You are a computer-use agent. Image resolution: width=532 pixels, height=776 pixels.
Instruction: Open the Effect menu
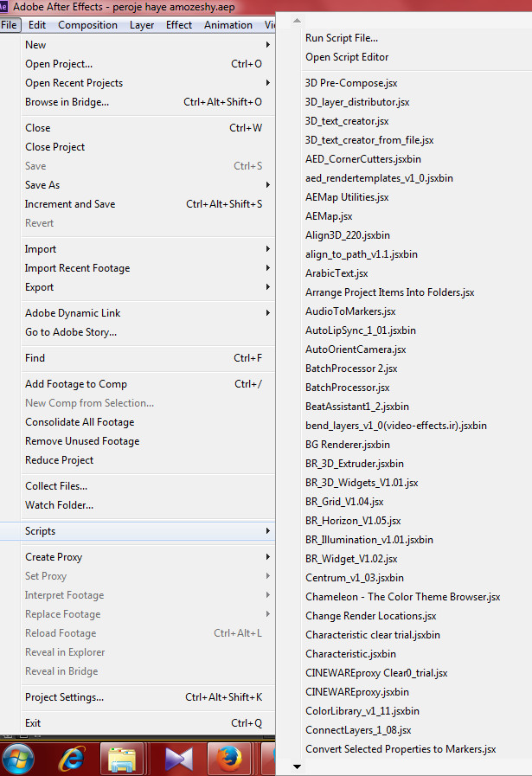(179, 25)
